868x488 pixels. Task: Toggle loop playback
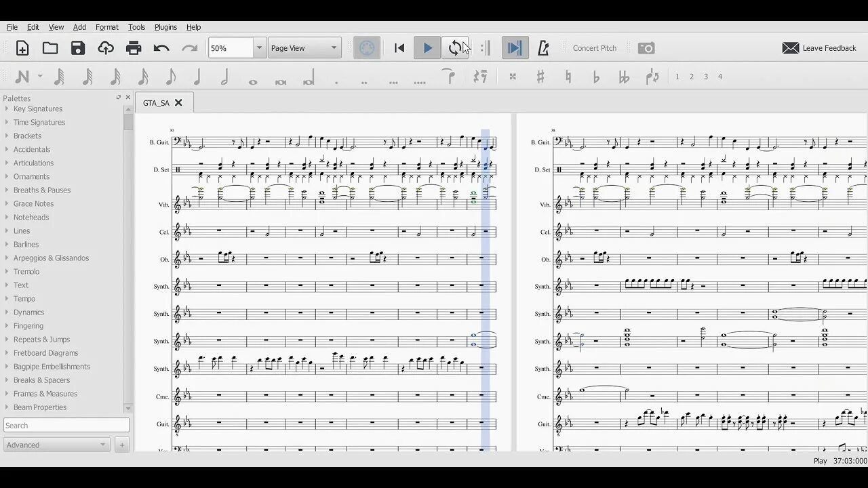[456, 47]
